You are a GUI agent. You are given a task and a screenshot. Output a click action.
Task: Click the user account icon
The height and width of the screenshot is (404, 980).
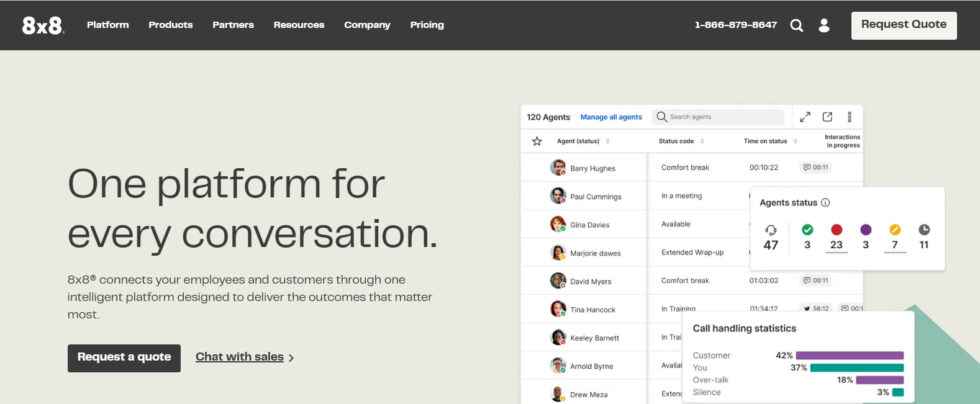824,25
